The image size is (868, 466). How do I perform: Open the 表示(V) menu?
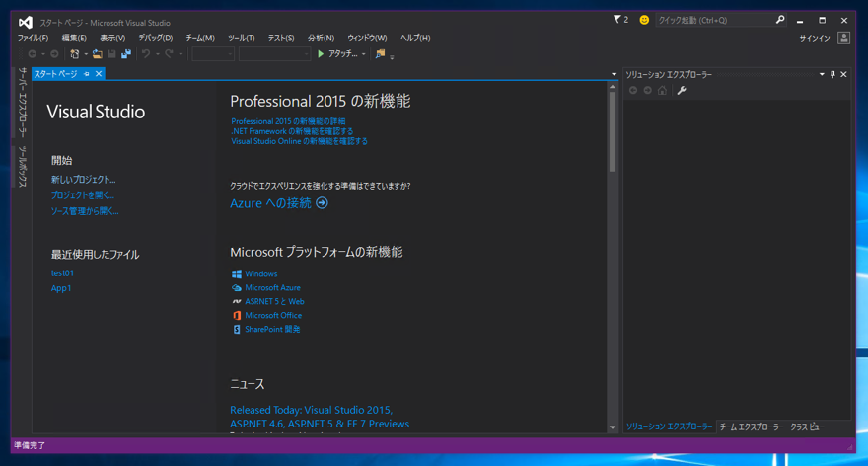click(112, 39)
